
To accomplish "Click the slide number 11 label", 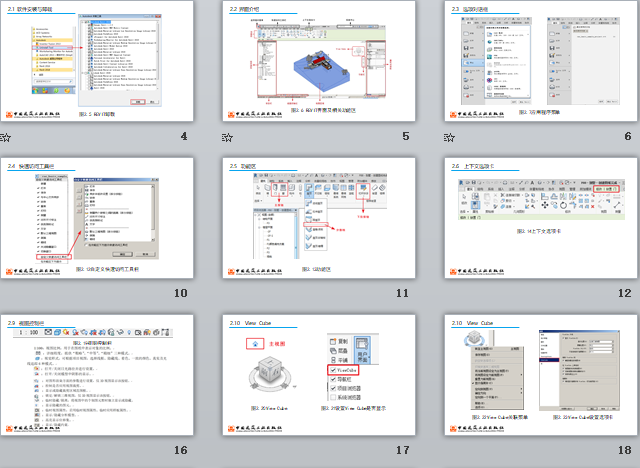I will pos(402,293).
